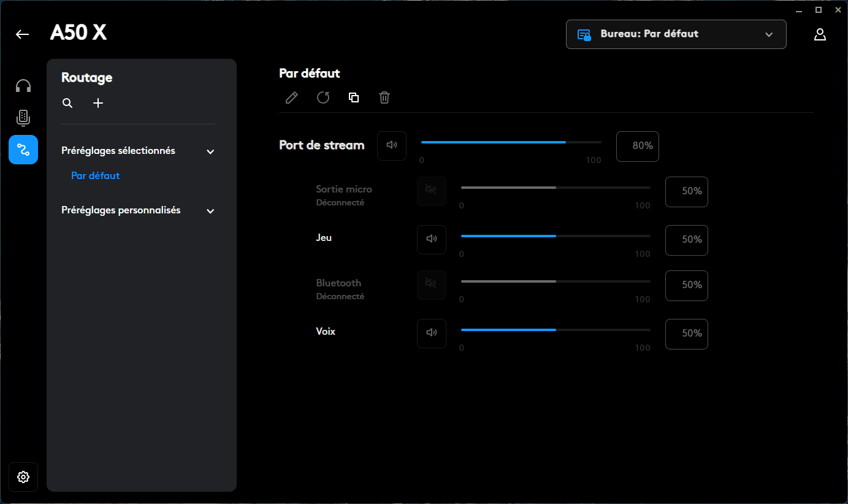Expand Préréglages personnalisés section
Viewport: 848px width, 504px height.
coord(210,211)
